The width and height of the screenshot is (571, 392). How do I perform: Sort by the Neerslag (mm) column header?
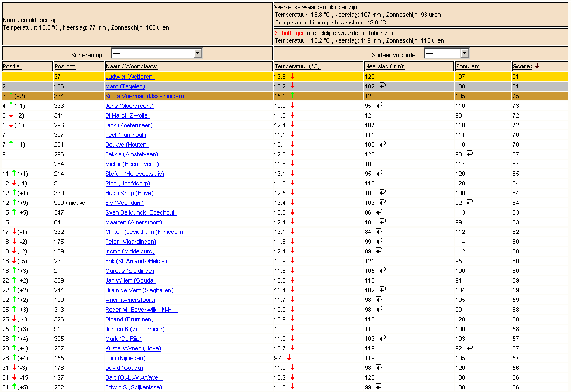[x=384, y=66]
